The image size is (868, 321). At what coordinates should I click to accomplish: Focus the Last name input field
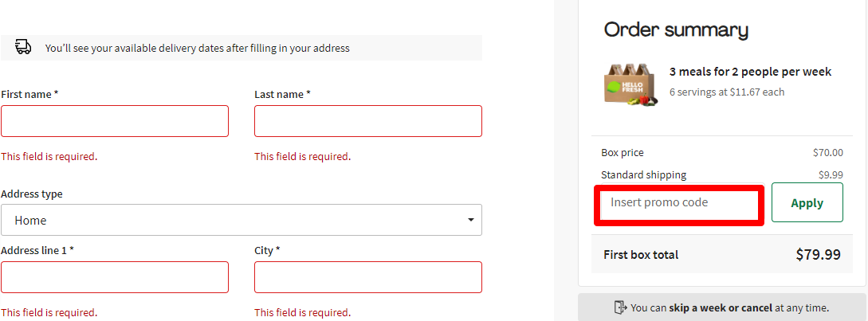[x=367, y=121]
